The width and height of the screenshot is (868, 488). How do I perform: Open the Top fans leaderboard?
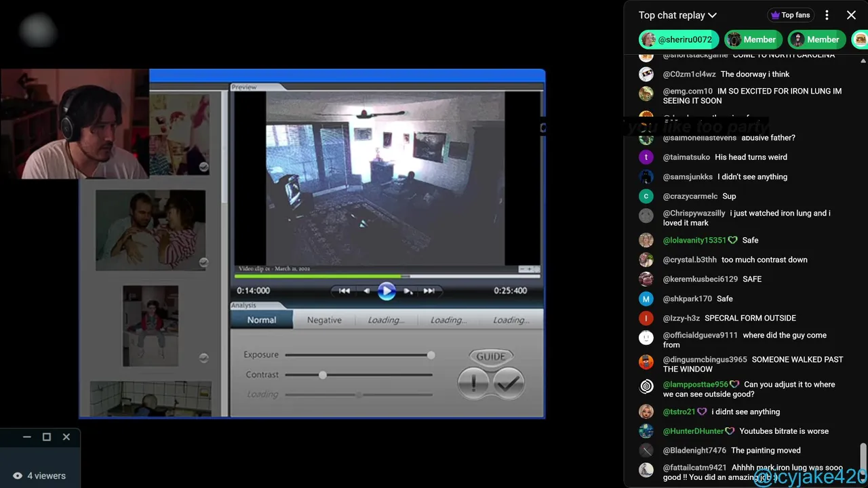click(790, 15)
